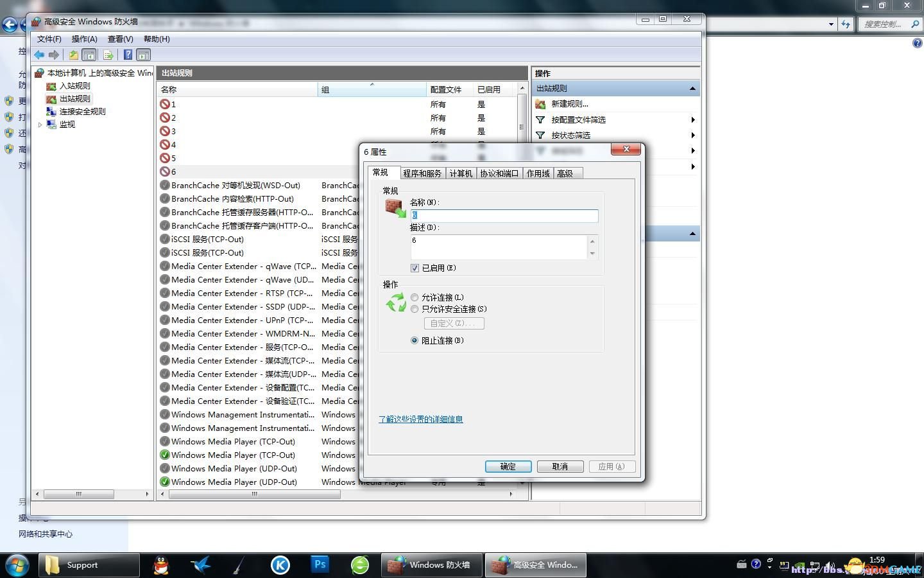Click the 按配置文件筛选 funnel icon
Screen dimensions: 924x578
click(540, 119)
